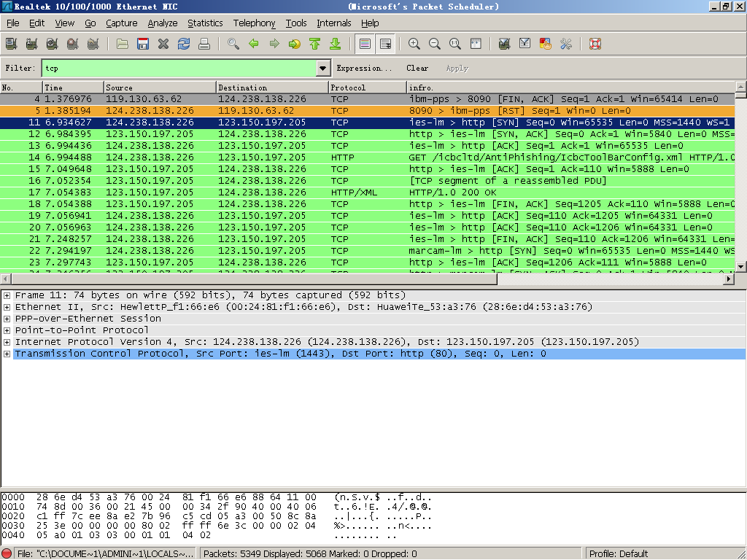Sort by the Protocol column header
This screenshot has height=560, width=747.
click(x=368, y=87)
